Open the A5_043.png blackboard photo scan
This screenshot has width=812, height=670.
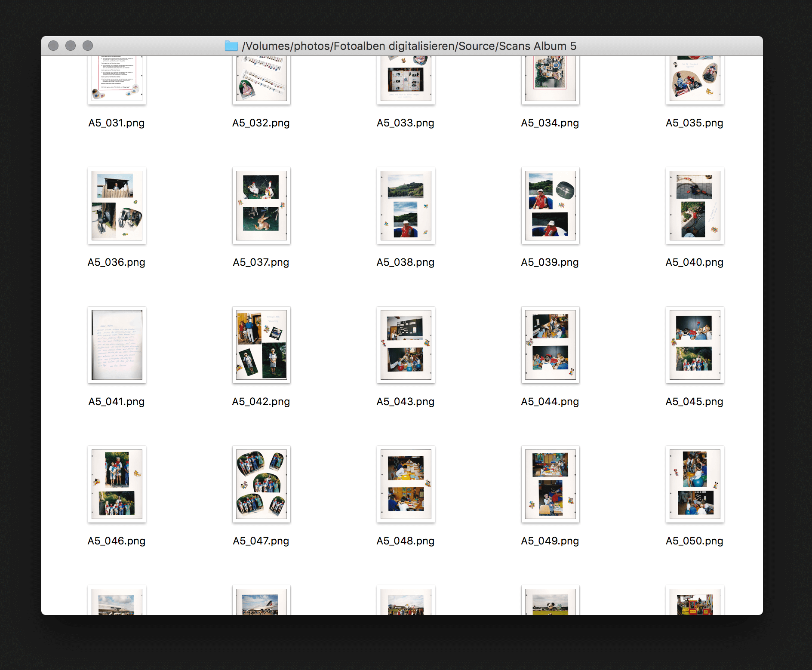406,345
